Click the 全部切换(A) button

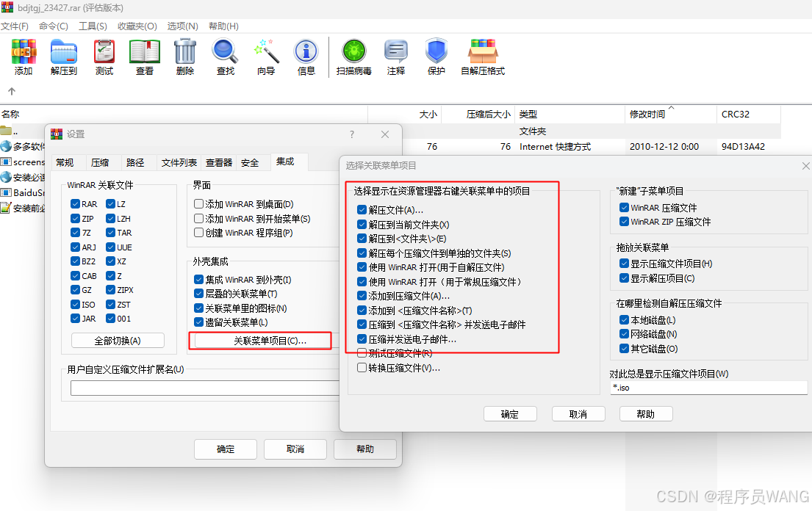118,341
